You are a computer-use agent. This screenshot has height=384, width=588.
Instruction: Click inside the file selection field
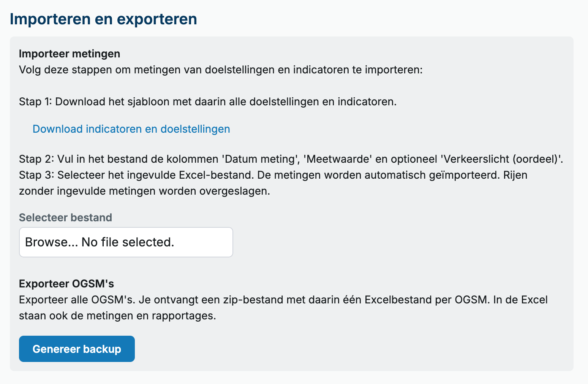click(126, 242)
